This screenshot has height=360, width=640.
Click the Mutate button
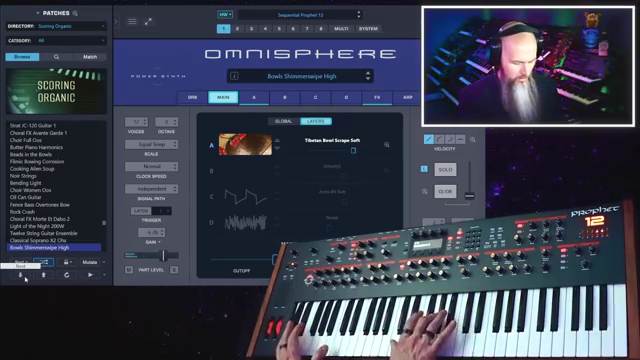coord(89,262)
